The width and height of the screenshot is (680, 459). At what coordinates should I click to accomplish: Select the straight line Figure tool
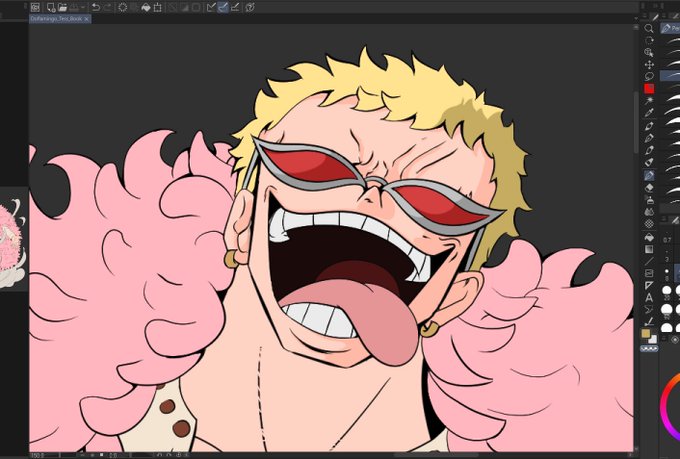click(649, 261)
